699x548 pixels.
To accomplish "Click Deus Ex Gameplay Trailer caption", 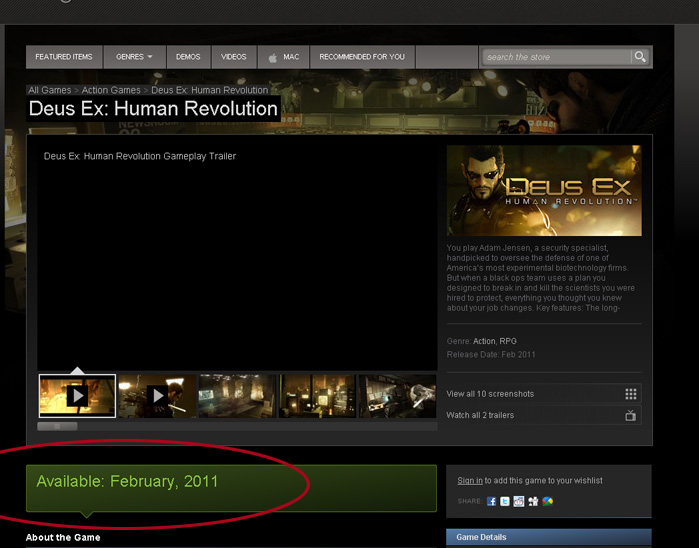I will 140,156.
